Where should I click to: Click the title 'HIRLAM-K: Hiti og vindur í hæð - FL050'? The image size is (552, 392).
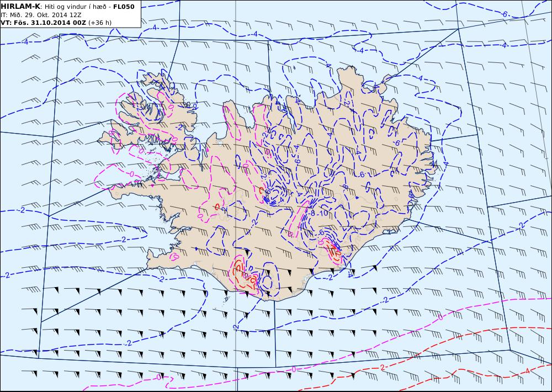pos(67,7)
